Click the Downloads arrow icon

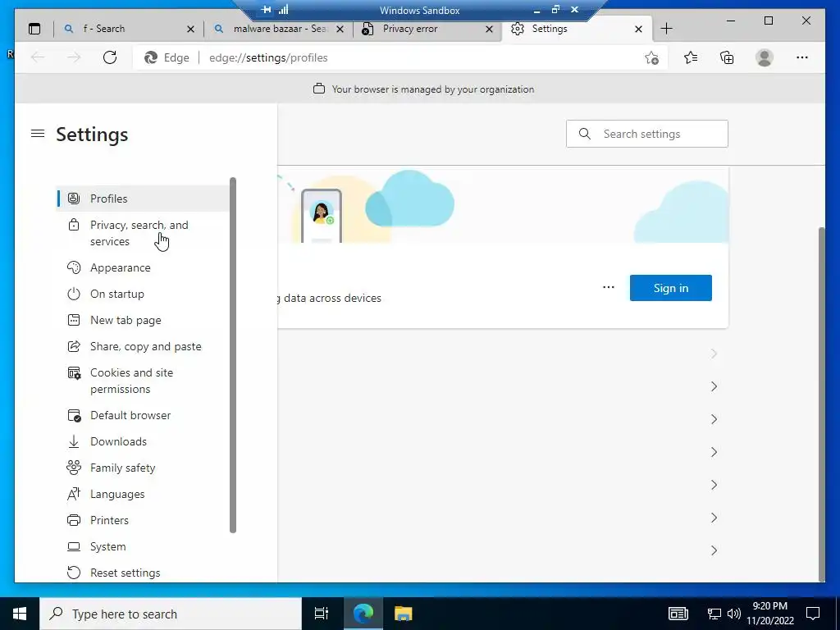point(74,441)
